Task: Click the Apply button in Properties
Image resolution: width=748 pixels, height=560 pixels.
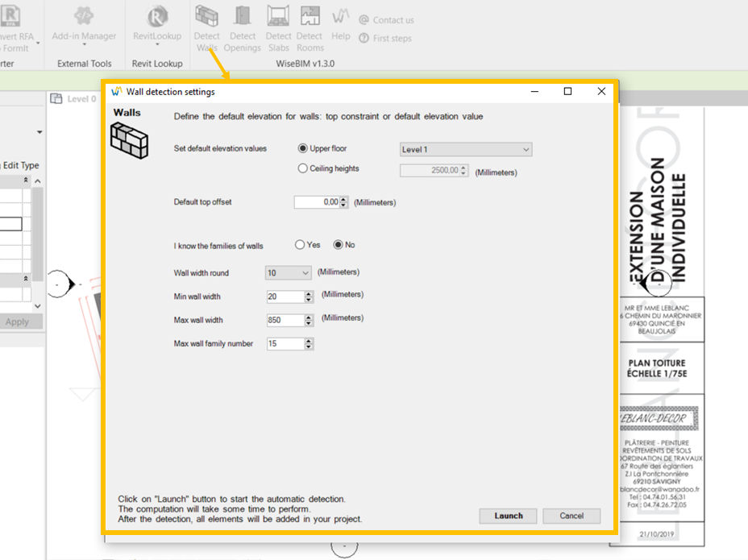Action: click(19, 321)
